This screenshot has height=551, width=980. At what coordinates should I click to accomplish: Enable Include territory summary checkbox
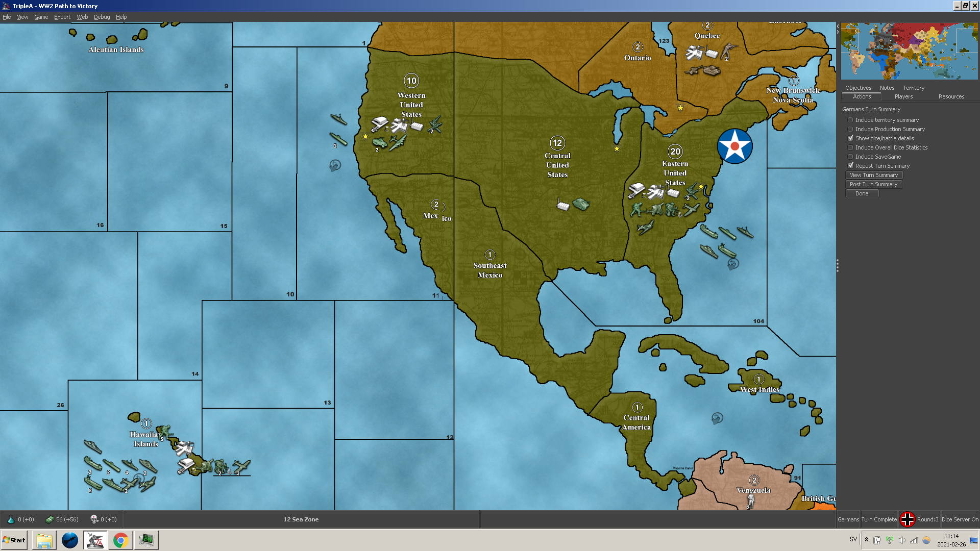pos(850,120)
